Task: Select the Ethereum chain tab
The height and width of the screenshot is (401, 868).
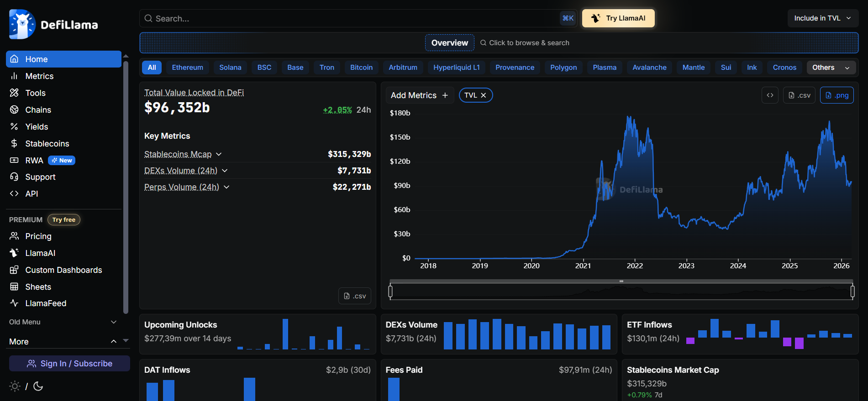Action: pos(188,68)
